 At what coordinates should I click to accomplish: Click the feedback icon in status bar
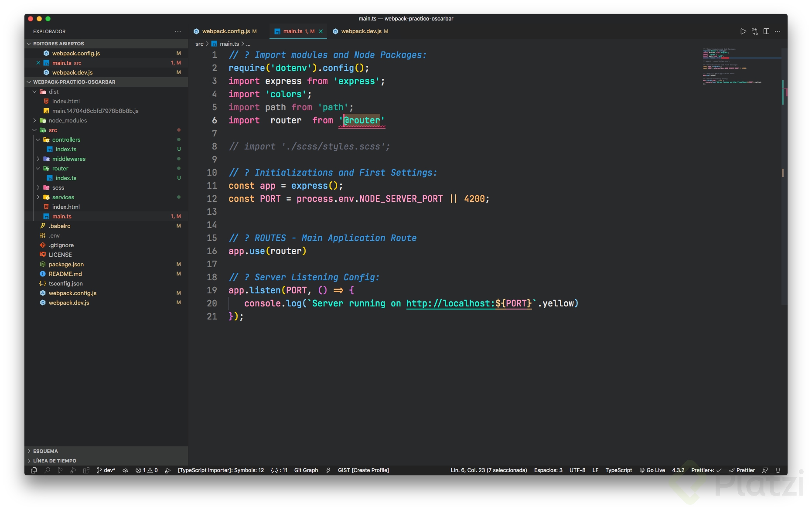[765, 470]
